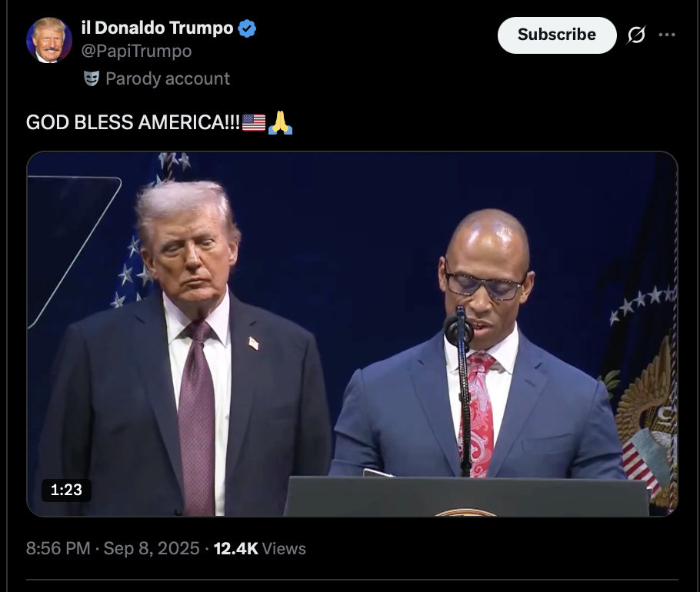Click the 12.4K view count

pyautogui.click(x=235, y=548)
